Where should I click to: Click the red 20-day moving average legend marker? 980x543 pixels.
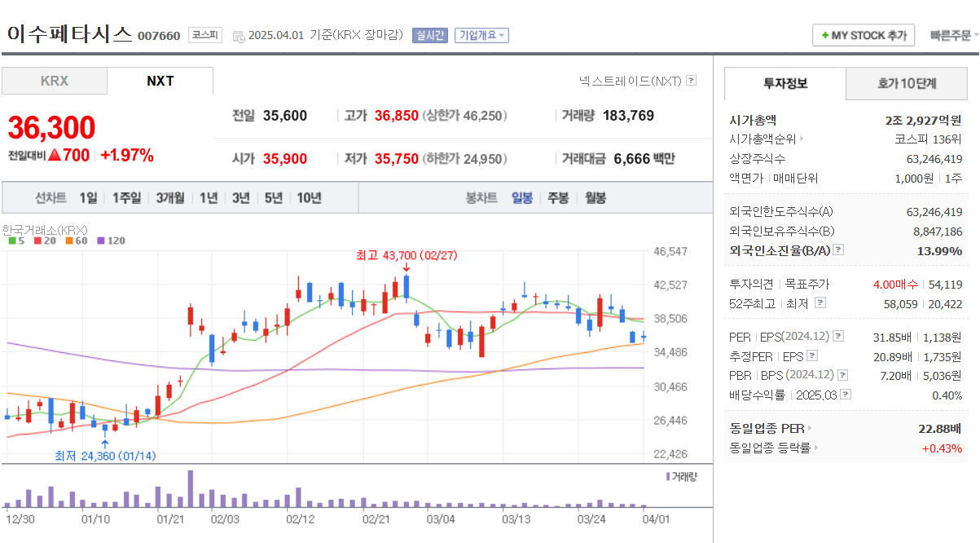pos(37,241)
